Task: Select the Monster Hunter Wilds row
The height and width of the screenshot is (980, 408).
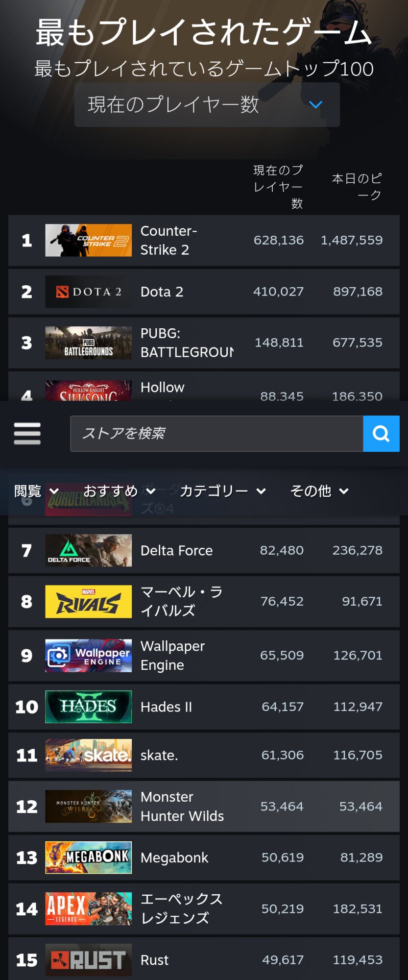Action: [x=204, y=806]
